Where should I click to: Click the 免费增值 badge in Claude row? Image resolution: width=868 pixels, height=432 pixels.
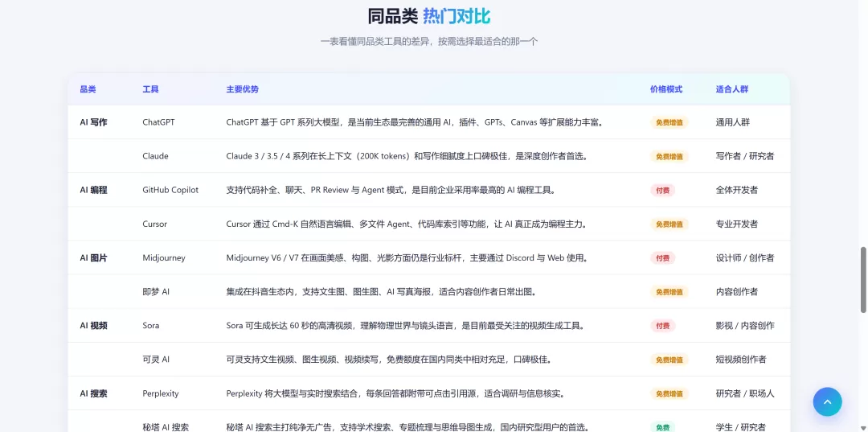point(669,156)
